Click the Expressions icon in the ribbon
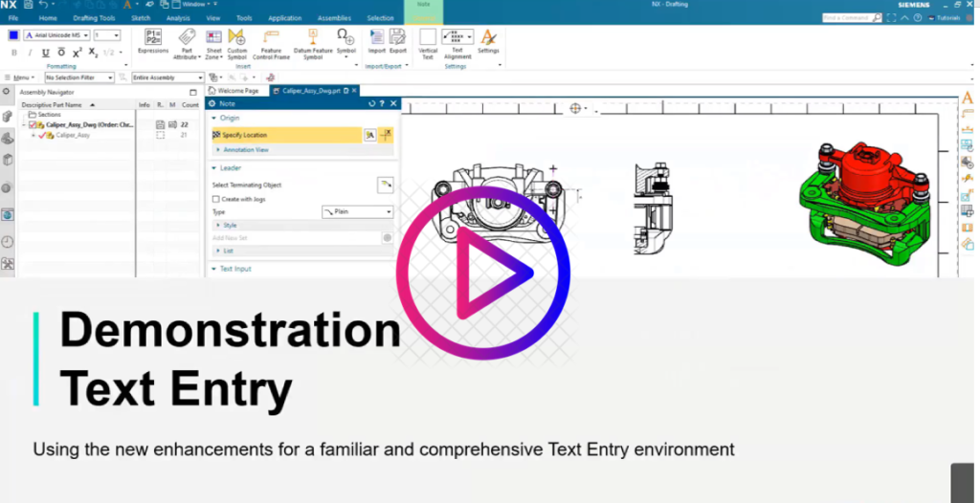This screenshot has width=980, height=503. (x=153, y=38)
